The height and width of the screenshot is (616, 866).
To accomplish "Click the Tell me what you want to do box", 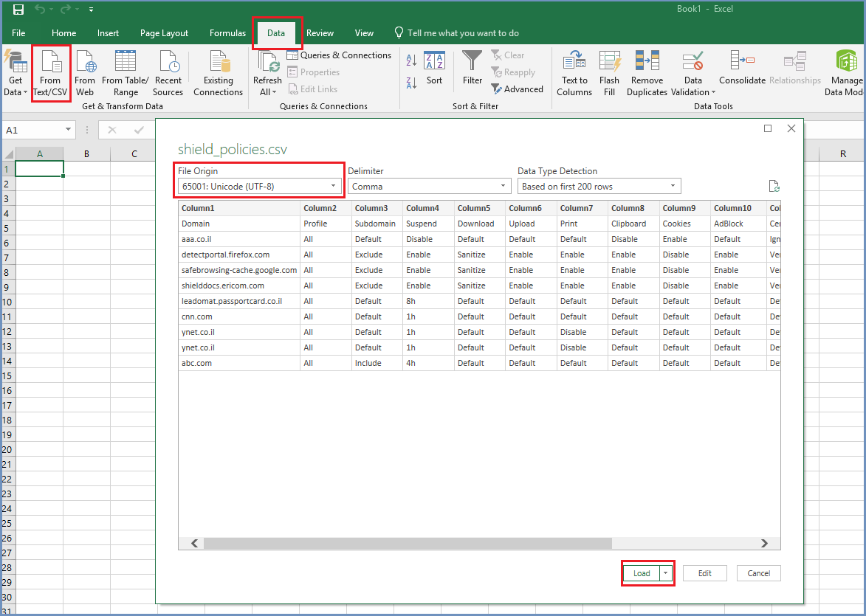I will tap(457, 33).
